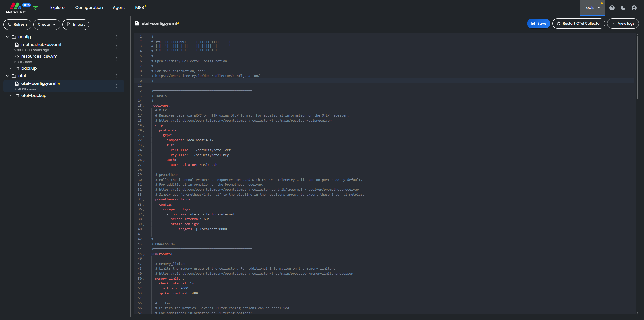Screen dimensions: 644x320
Task: Open the config folder options menu
Action: click(117, 37)
